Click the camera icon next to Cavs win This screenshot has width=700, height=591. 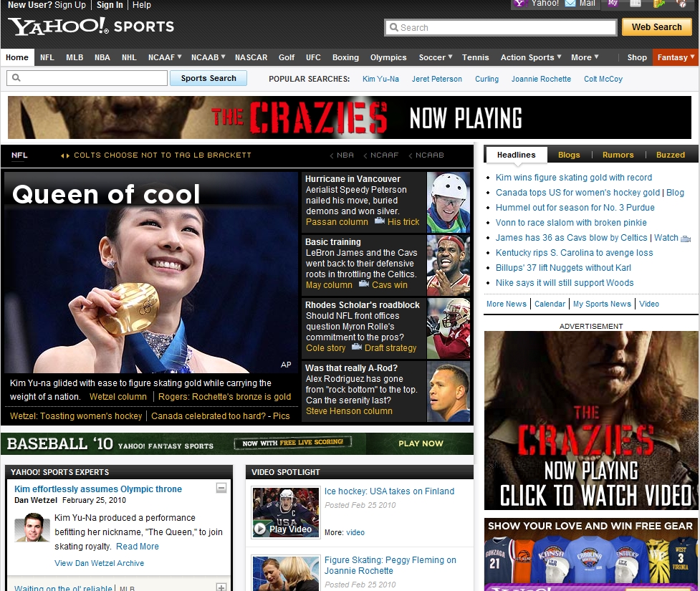(363, 284)
